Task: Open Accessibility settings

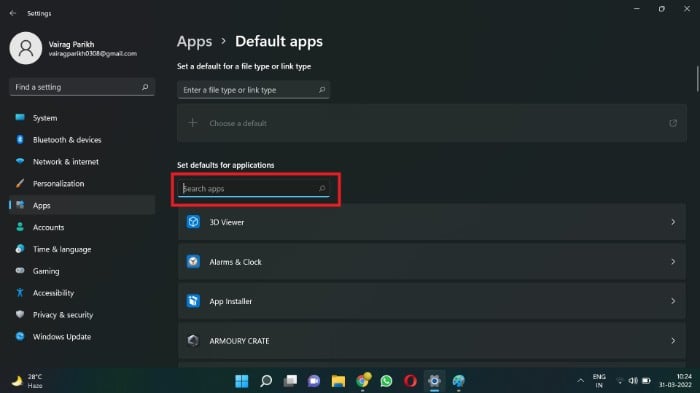Action: click(82, 293)
